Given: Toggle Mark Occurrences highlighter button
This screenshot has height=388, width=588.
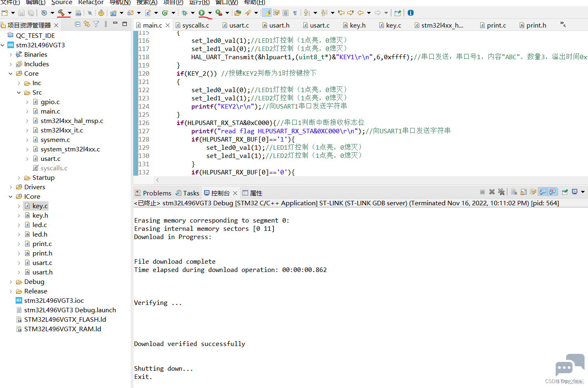Looking at the screenshot, I should pyautogui.click(x=267, y=13).
